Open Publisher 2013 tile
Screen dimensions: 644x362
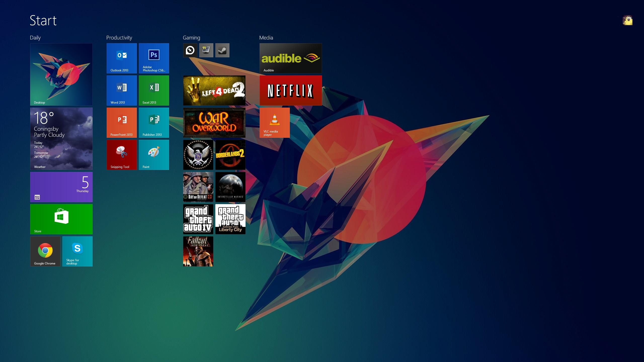154,123
